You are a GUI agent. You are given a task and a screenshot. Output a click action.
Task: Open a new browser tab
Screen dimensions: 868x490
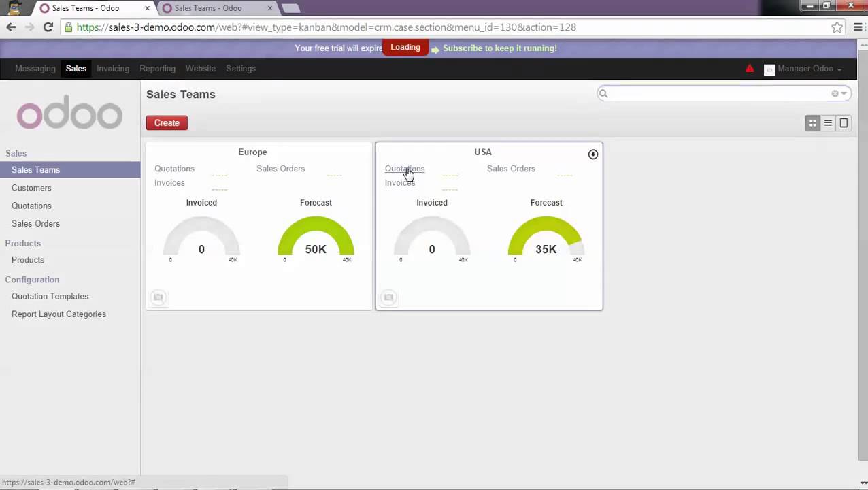pyautogui.click(x=290, y=9)
